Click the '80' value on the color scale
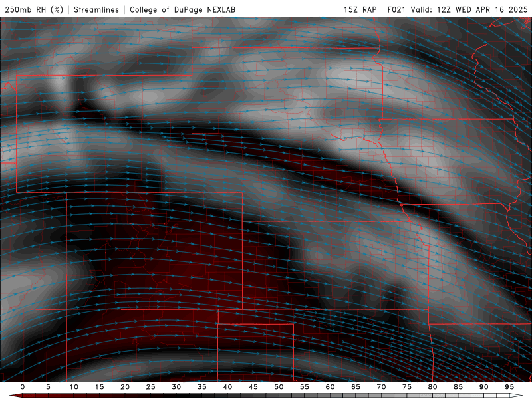 [x=432, y=387]
